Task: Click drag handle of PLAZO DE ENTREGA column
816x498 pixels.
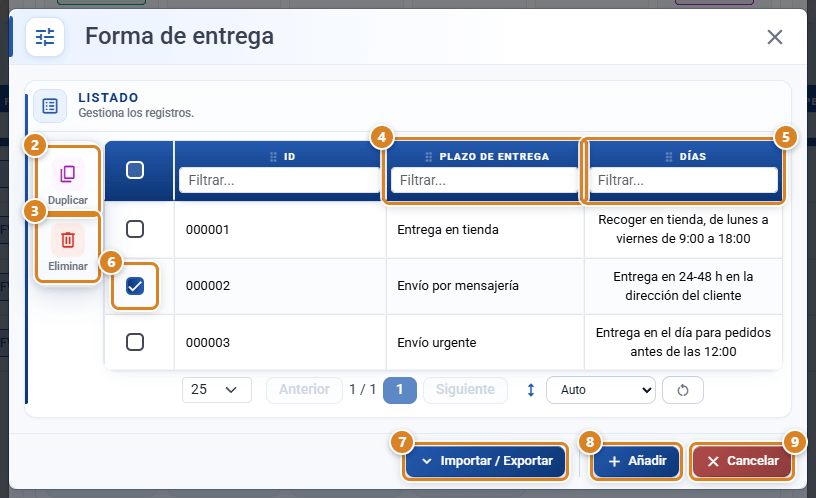Action: 429,157
